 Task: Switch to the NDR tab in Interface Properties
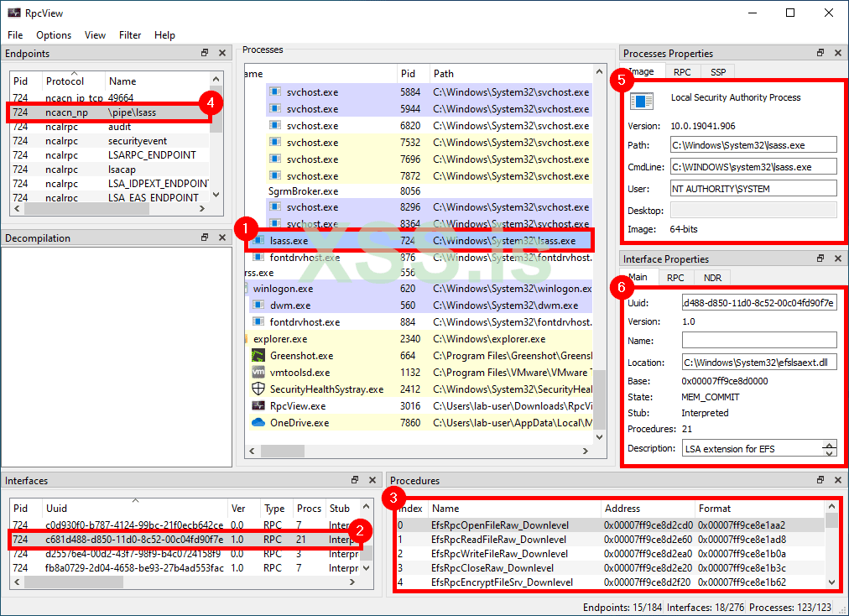click(712, 278)
